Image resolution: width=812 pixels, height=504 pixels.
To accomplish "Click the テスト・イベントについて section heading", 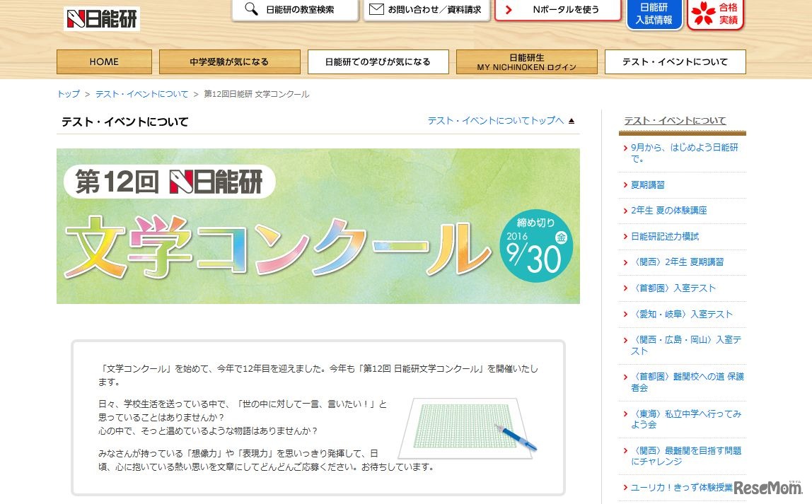I will pos(124,122).
